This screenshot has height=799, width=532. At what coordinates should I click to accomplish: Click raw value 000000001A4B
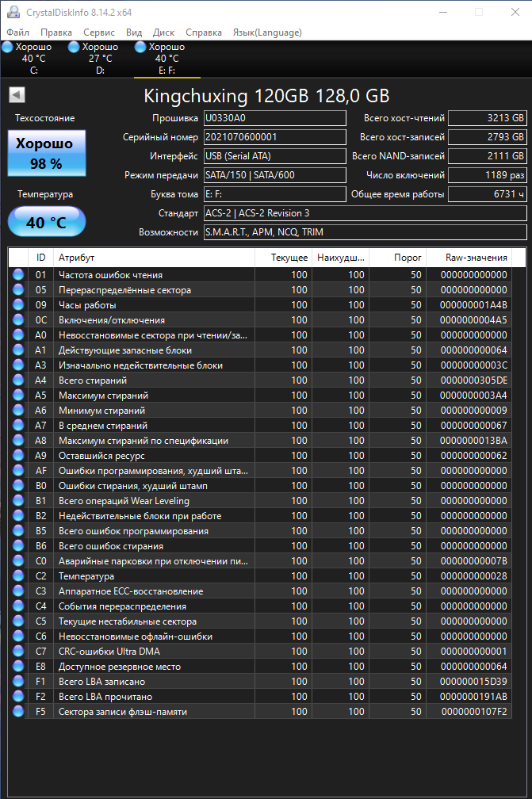click(473, 304)
